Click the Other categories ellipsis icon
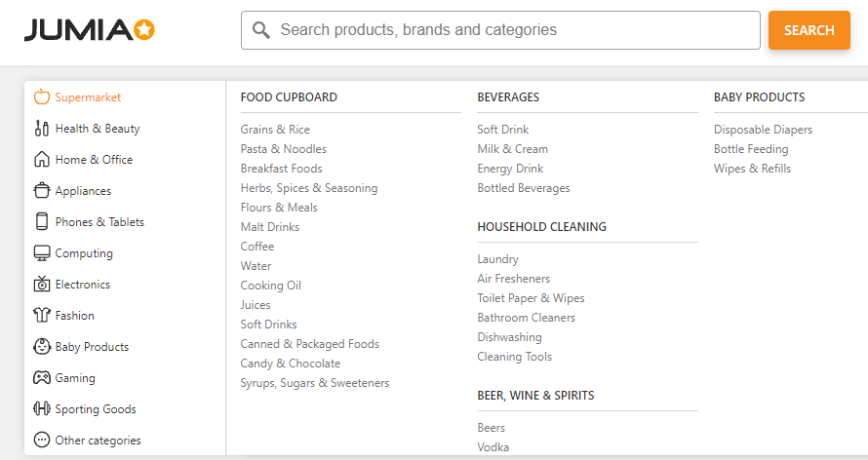Image resolution: width=868 pixels, height=460 pixels. tap(41, 441)
